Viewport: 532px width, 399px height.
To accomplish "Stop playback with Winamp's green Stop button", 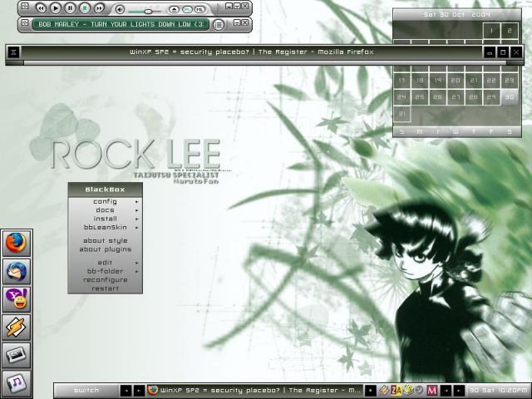I will [x=85, y=8].
